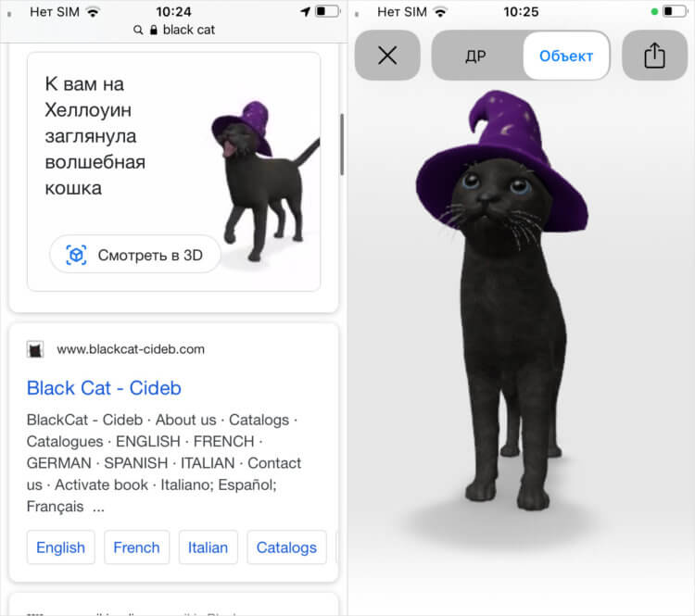The height and width of the screenshot is (616, 695).
Task: Click the 3D cube icon in Смотреть в 3D
Action: tap(76, 255)
